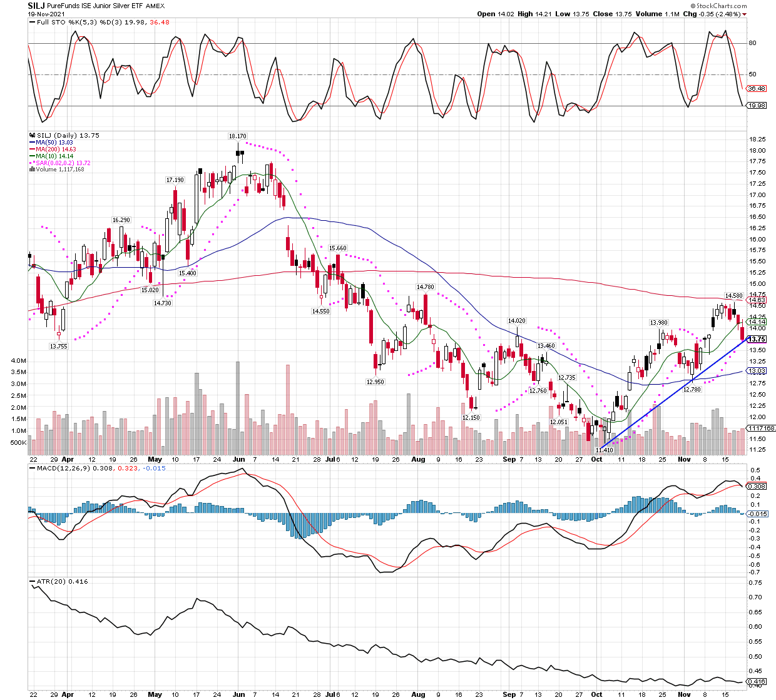Click the Close 13.75 value in the header

coord(611,14)
